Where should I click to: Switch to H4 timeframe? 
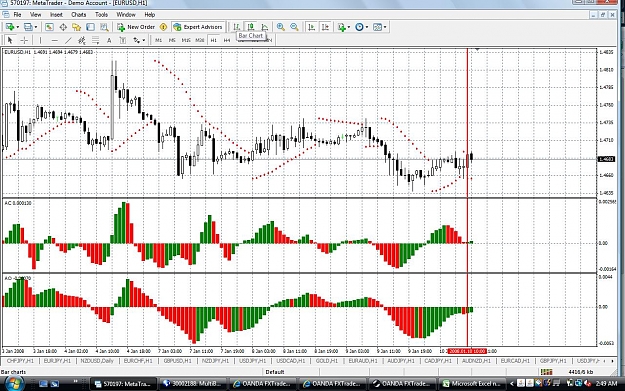tap(227, 40)
